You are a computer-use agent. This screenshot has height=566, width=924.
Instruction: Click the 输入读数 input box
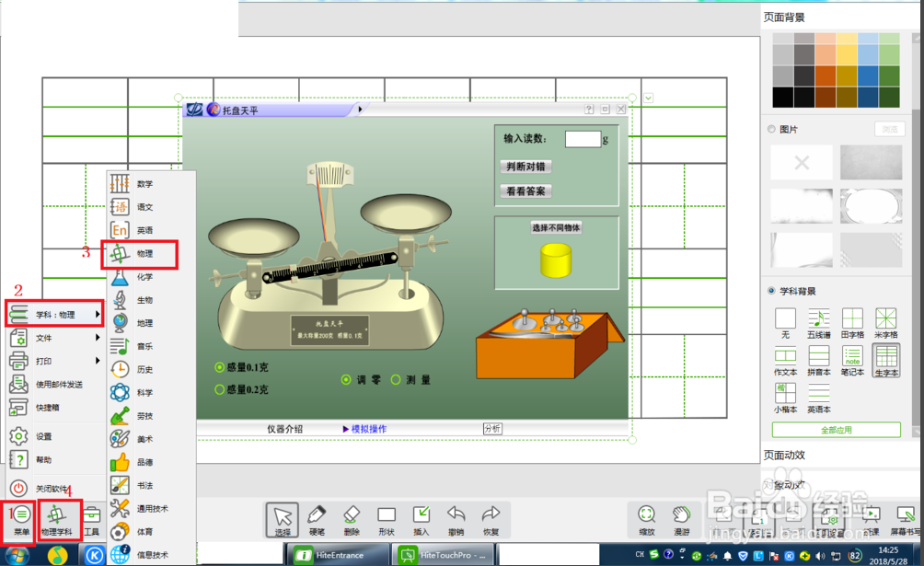coord(582,139)
